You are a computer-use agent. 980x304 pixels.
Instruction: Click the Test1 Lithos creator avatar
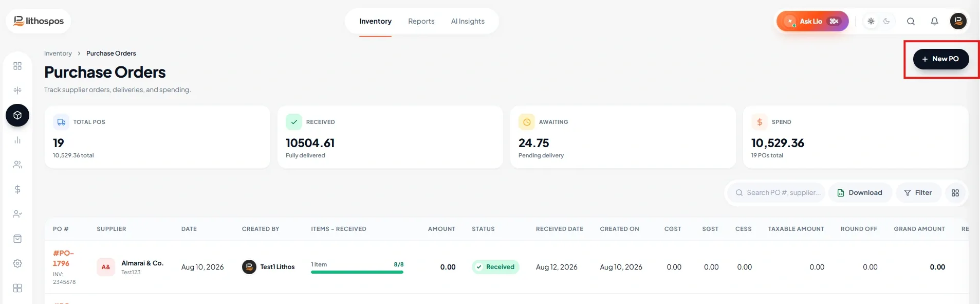tap(249, 267)
